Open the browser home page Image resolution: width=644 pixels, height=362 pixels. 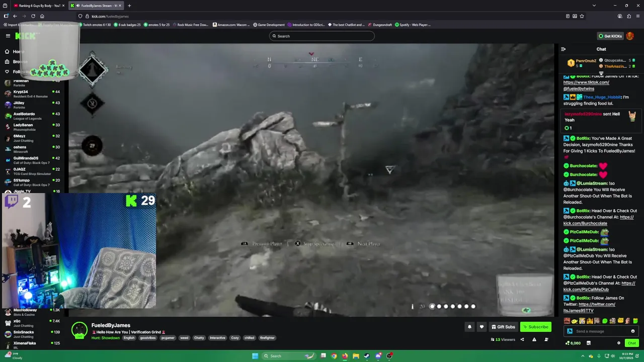[42, 16]
